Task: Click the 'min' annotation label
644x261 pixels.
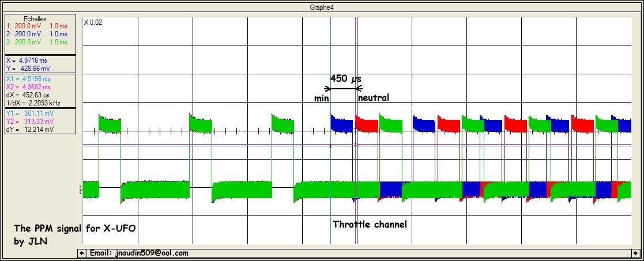Action: (x=321, y=99)
